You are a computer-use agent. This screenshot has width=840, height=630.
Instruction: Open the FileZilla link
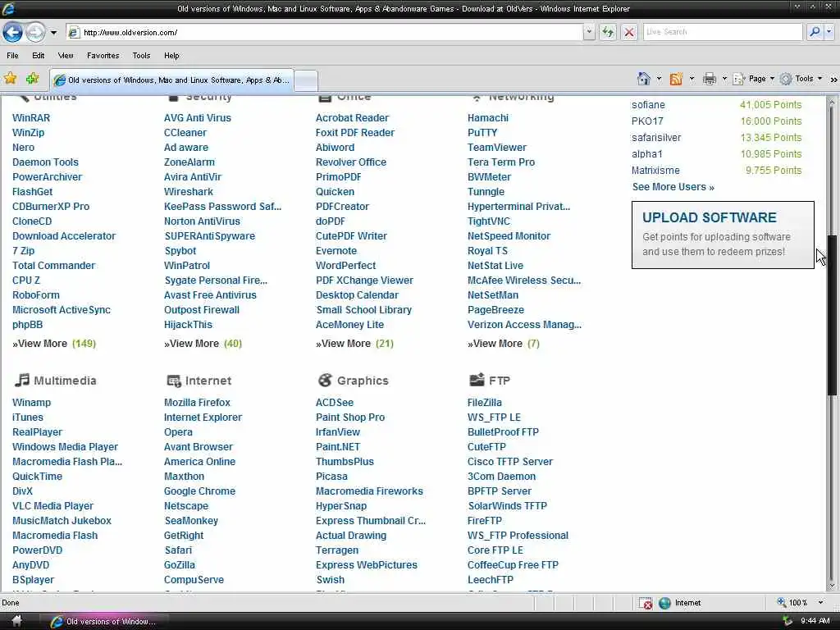click(484, 402)
